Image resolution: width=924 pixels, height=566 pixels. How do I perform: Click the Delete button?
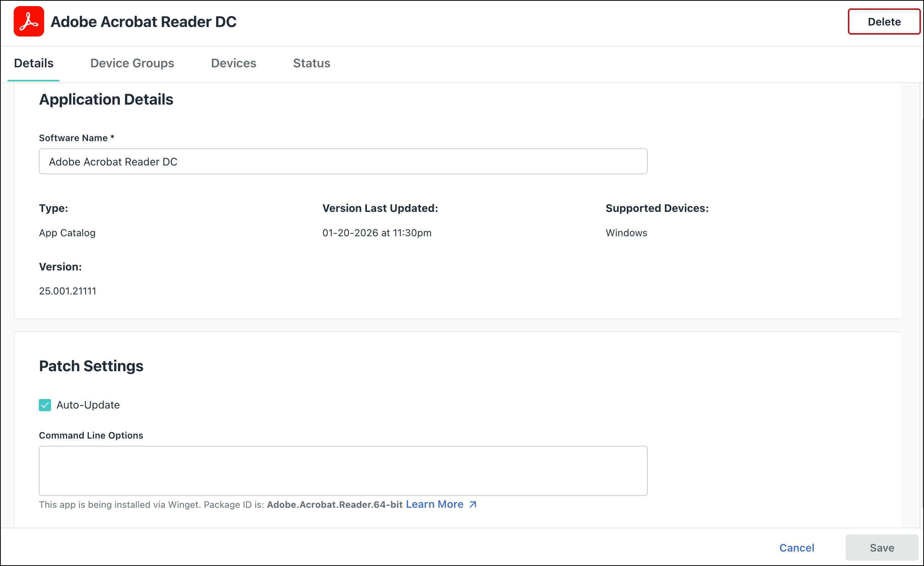(884, 22)
